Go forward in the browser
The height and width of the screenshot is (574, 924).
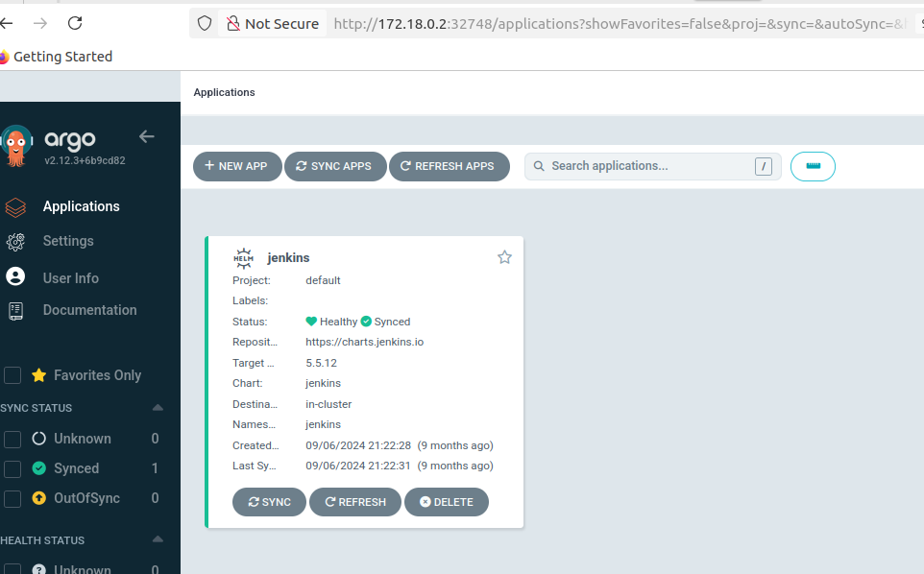(x=40, y=24)
